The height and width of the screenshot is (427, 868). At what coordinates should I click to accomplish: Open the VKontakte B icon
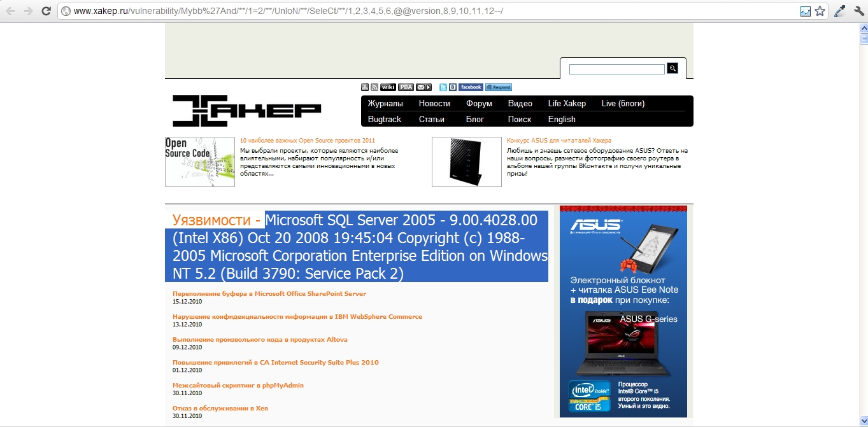coord(453,87)
